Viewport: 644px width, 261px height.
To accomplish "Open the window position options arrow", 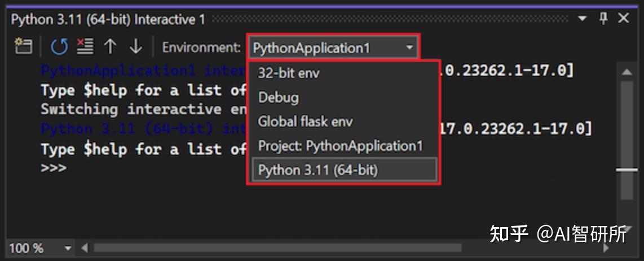I will tap(583, 19).
